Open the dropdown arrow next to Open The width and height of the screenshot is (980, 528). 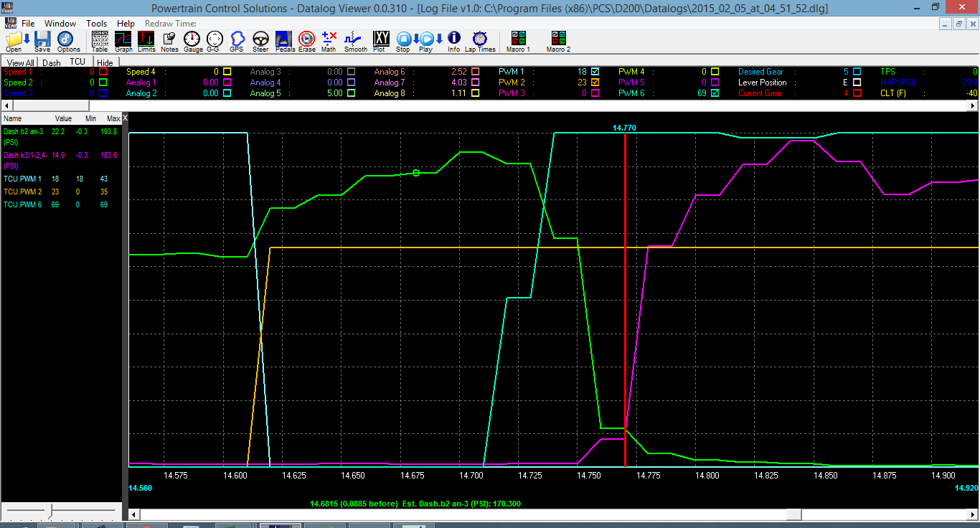pos(27,39)
